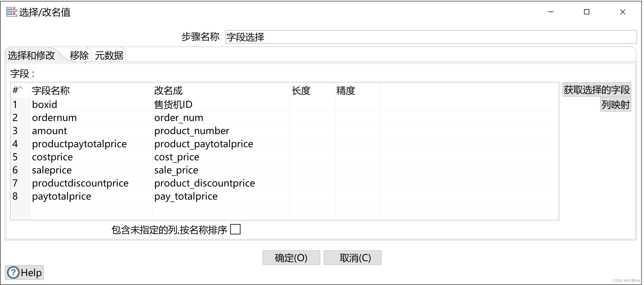Select the 选择和修改 tab

pyautogui.click(x=31, y=55)
